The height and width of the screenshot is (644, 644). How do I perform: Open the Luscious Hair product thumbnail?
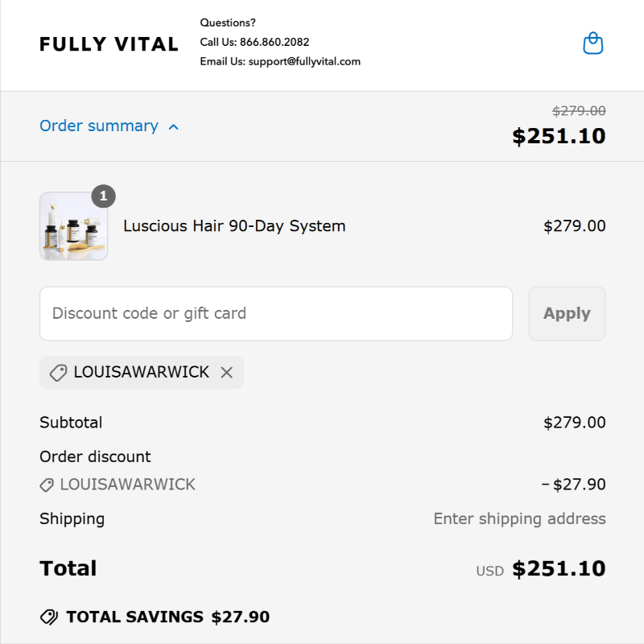pos(73,226)
